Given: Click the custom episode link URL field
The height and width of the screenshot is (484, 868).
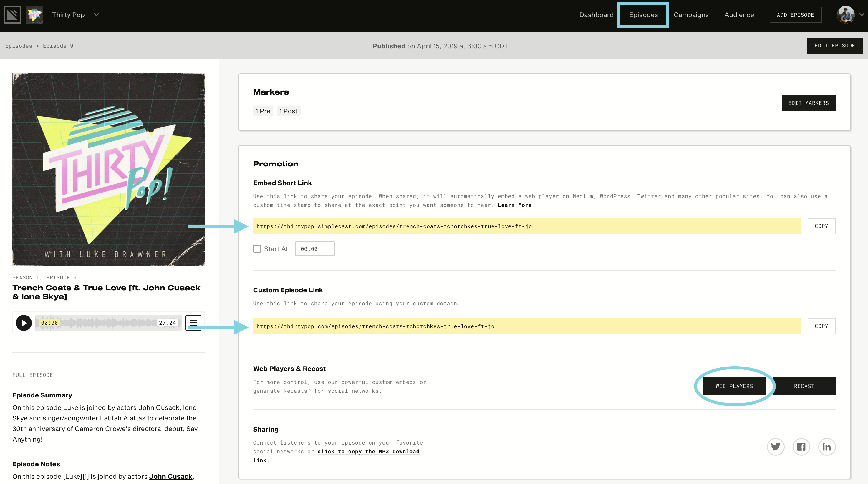Looking at the screenshot, I should pos(527,326).
